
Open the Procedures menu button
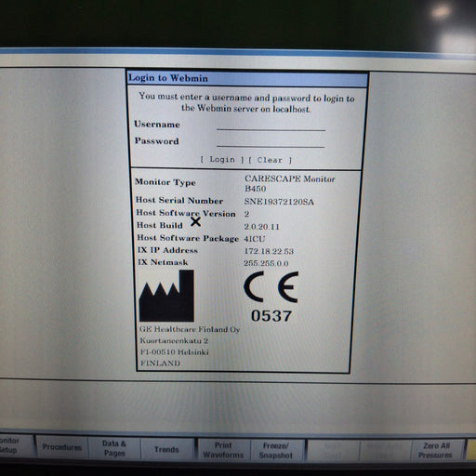tap(62, 447)
